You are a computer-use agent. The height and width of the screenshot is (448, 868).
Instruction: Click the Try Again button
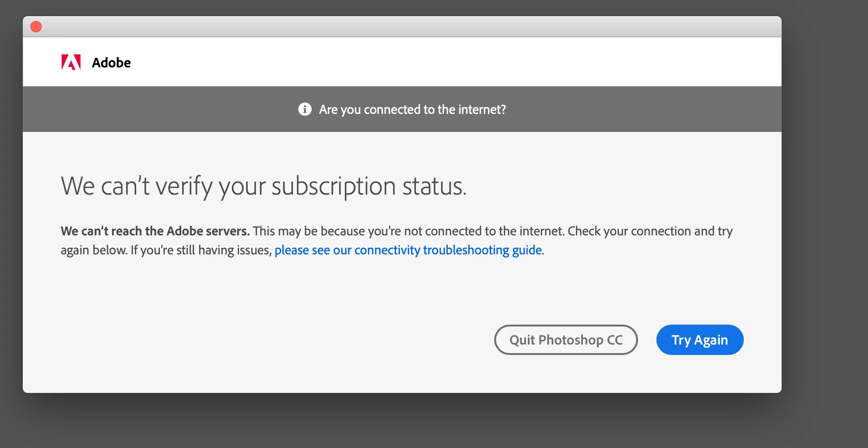pyautogui.click(x=700, y=340)
